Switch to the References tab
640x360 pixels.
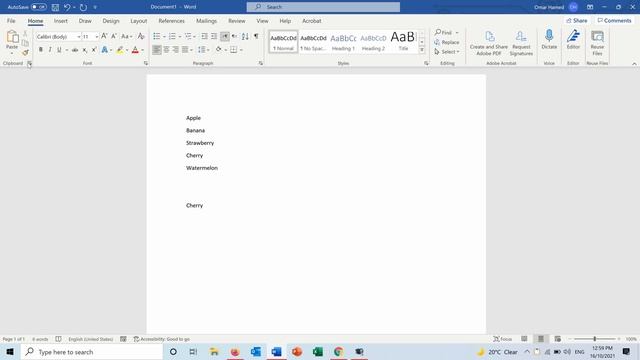[171, 21]
